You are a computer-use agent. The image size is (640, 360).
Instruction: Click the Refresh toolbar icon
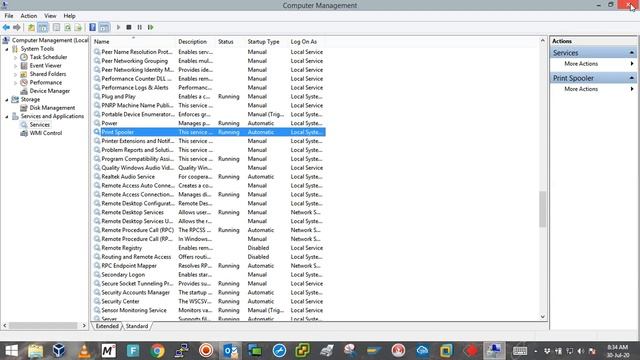[67, 27]
